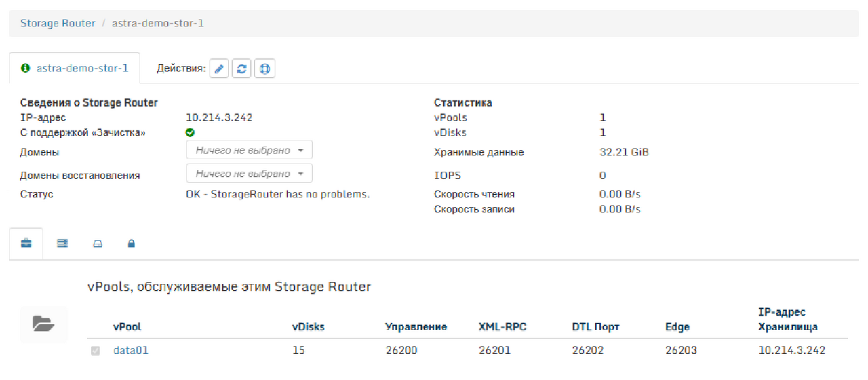Click the vDisks column header
Screen dimensions: 868x380
click(309, 327)
